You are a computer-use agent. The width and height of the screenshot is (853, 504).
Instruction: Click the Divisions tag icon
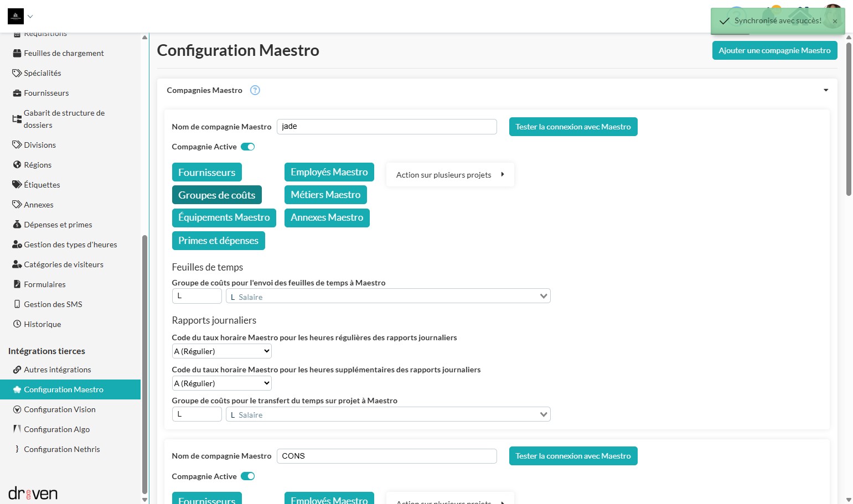(17, 145)
